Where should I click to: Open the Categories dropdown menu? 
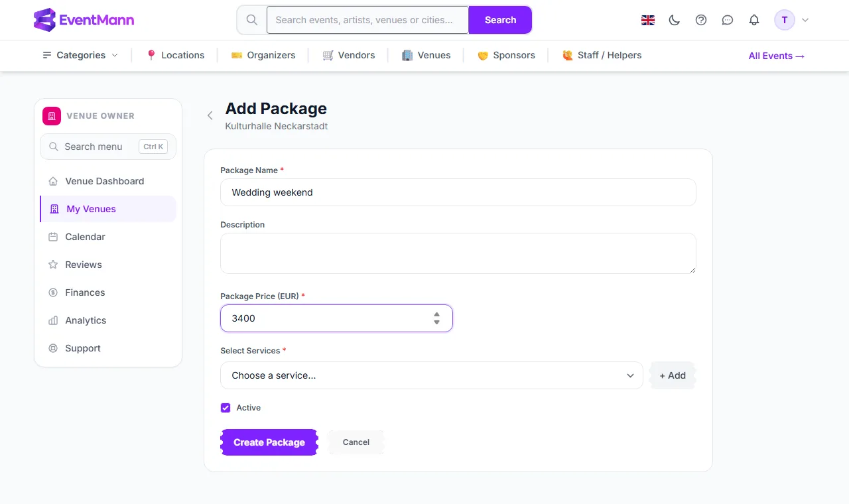80,55
